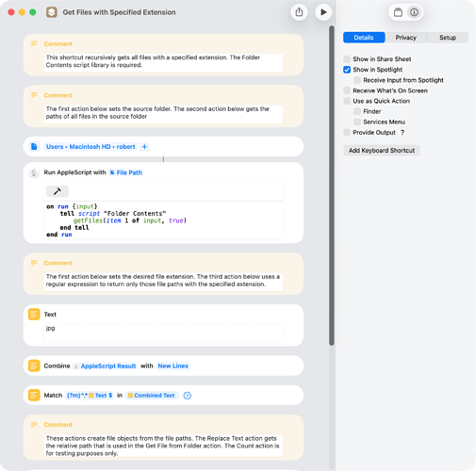The image size is (476, 471).
Task: Click the Match action icon
Action: click(x=34, y=395)
